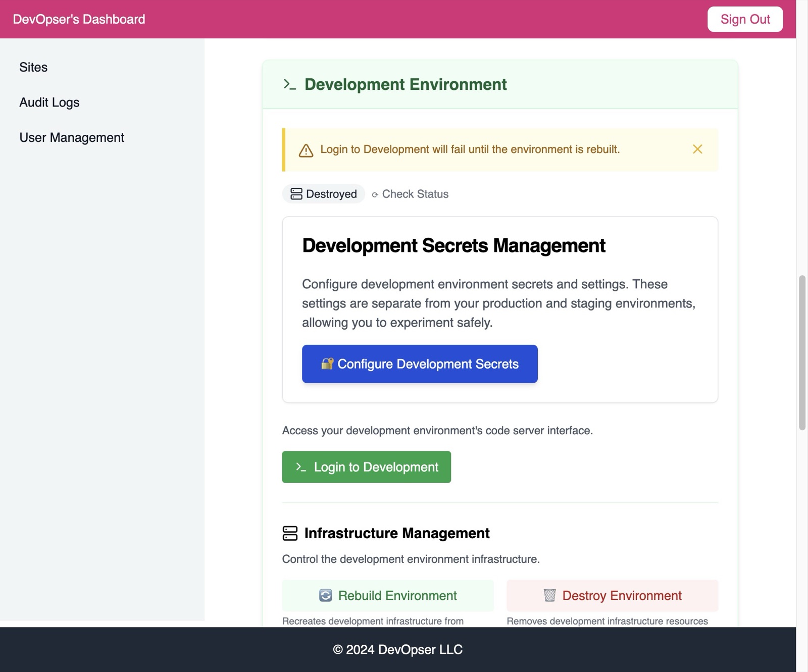The height and width of the screenshot is (672, 808).
Task: Click 'Access your development environment's code server' text
Action: point(437,431)
